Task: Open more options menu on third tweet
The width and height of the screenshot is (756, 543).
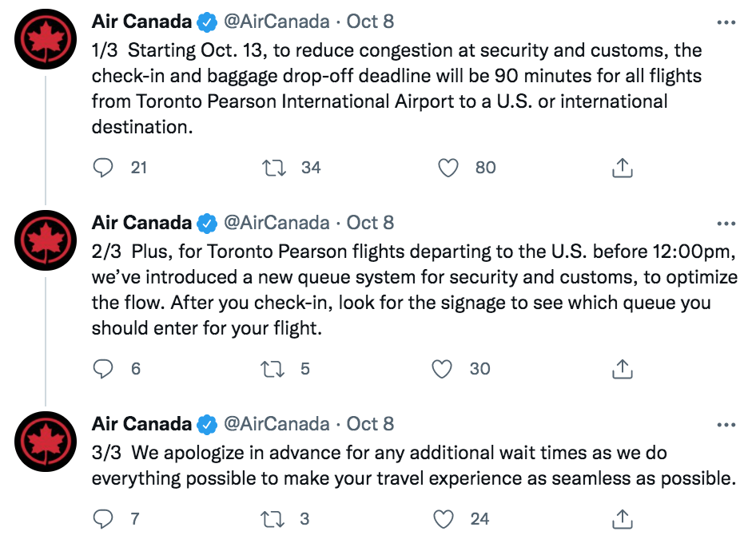Action: (x=726, y=425)
